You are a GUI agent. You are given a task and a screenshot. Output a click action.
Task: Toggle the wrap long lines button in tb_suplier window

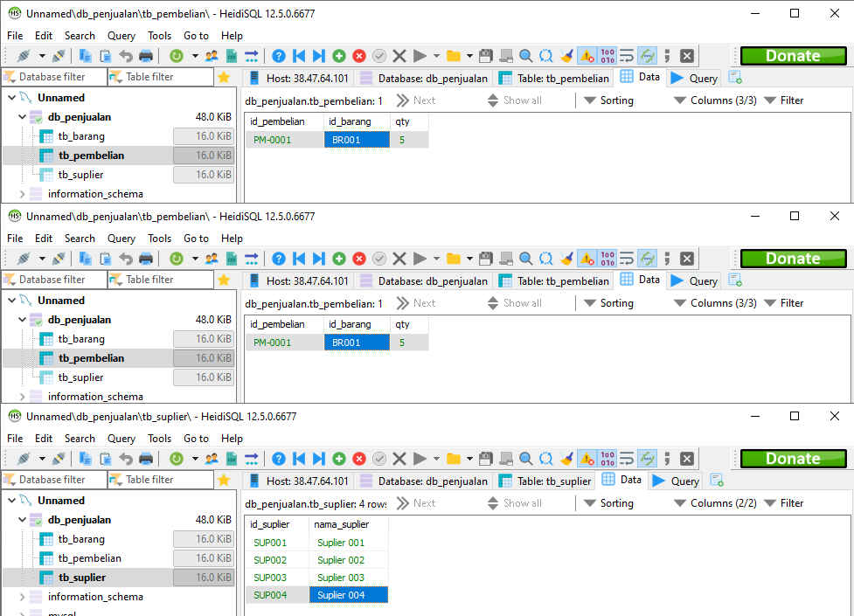point(627,459)
